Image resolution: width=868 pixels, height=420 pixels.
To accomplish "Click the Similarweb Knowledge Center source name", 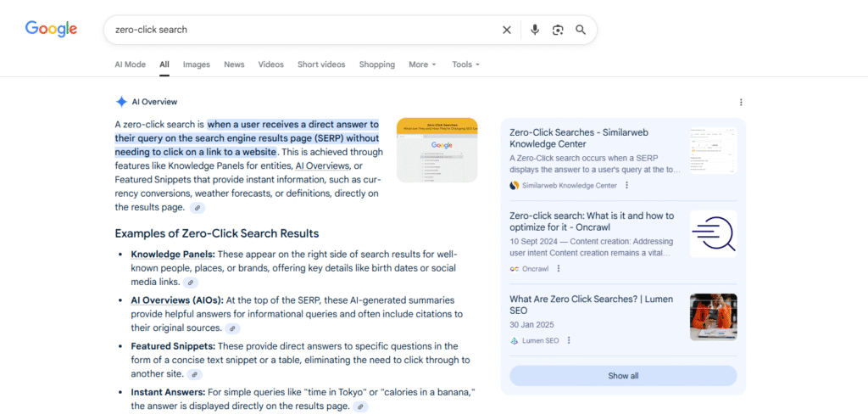I will (x=570, y=186).
